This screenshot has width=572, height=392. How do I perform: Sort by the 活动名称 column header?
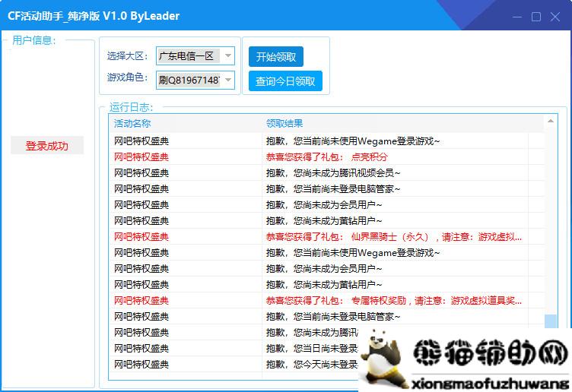coord(132,123)
